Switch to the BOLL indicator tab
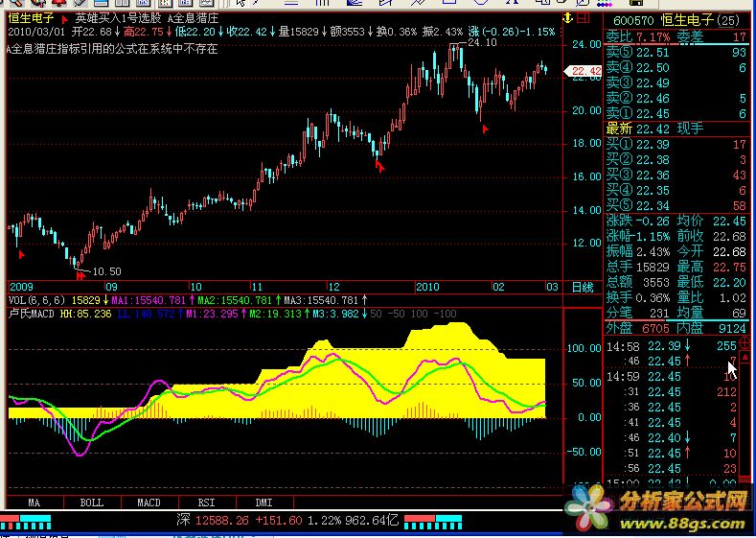 (92, 503)
